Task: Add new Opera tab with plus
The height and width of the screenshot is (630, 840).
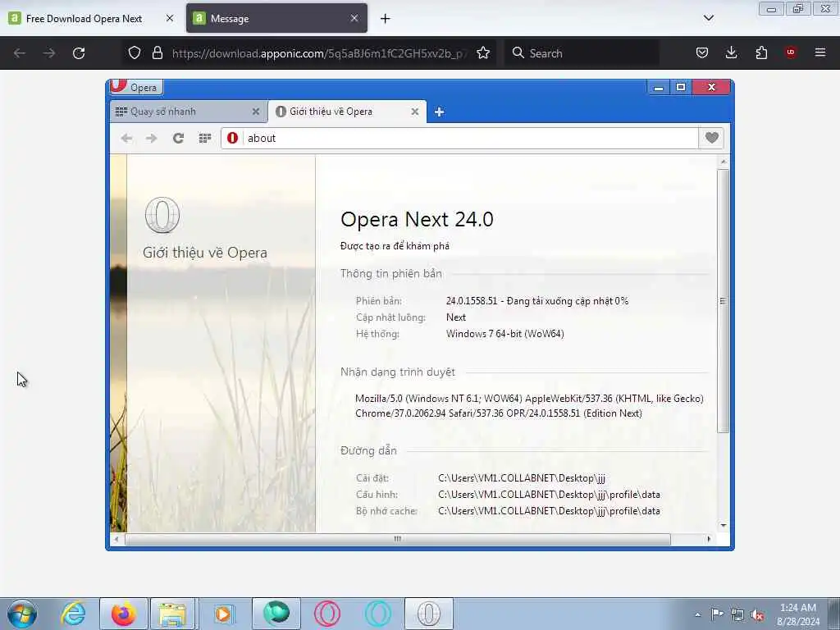Action: tap(439, 112)
